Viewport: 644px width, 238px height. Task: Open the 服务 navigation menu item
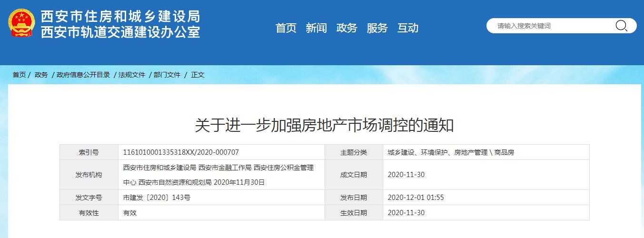(377, 28)
